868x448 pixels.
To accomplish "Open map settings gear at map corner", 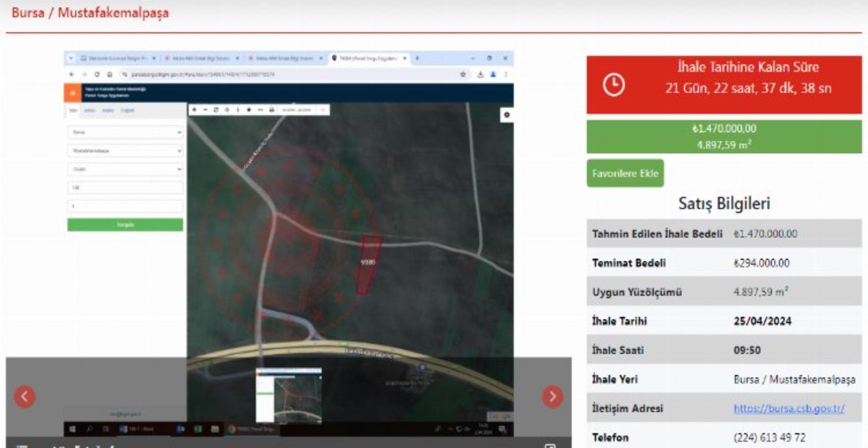I will tap(507, 115).
